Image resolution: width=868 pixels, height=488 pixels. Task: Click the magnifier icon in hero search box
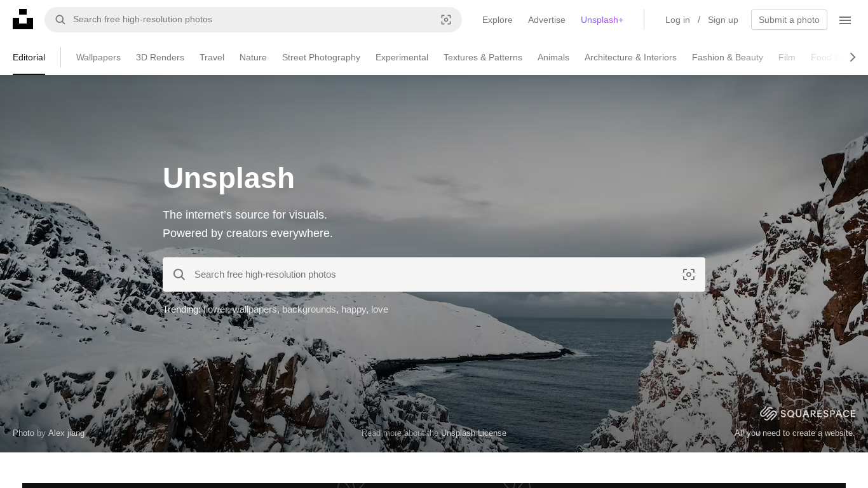pos(179,274)
